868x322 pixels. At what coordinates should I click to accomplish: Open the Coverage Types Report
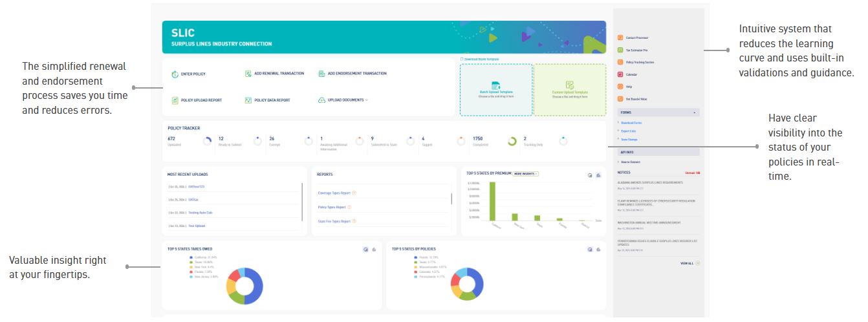pyautogui.click(x=334, y=193)
